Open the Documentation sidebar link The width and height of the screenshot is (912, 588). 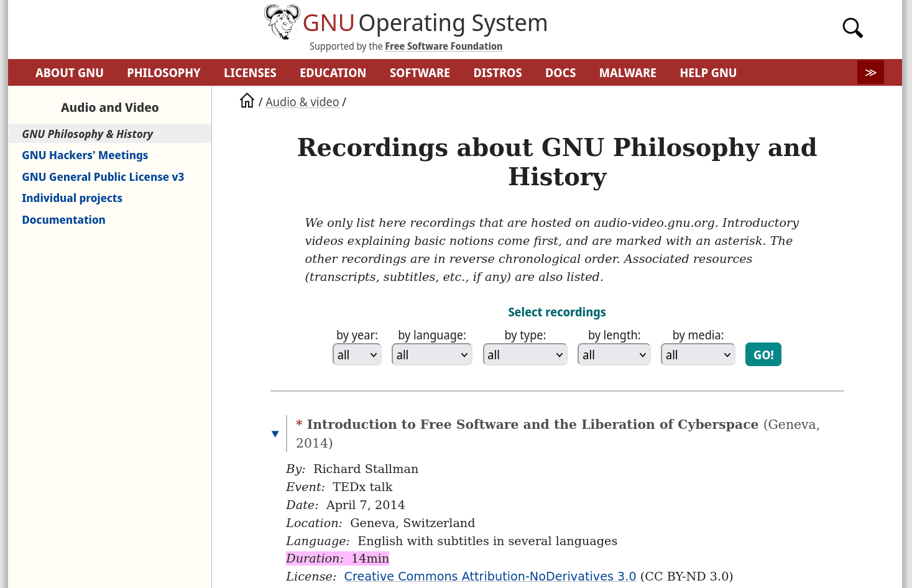pos(63,220)
